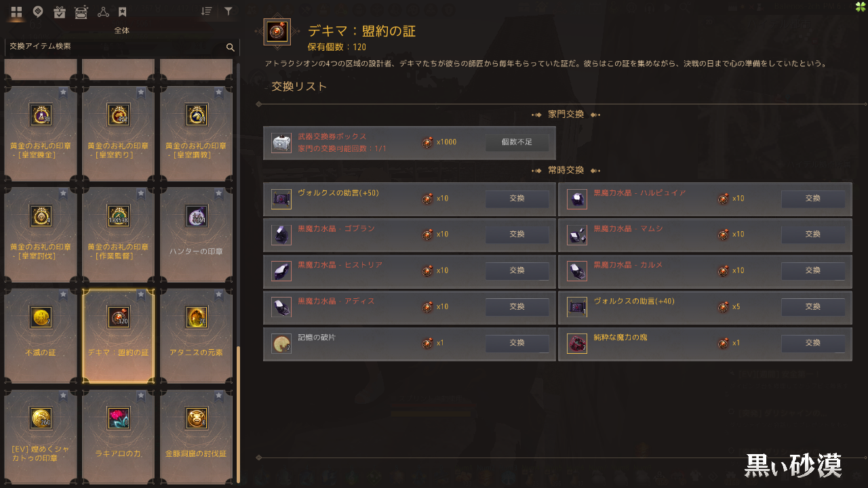Viewport: 868px width, 488px height.
Task: Click the item list vertical scrollbar
Action: tap(238, 412)
